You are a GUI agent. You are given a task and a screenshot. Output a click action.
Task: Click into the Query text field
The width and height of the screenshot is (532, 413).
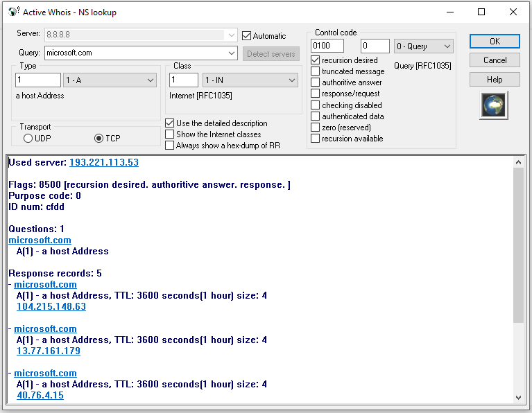136,53
